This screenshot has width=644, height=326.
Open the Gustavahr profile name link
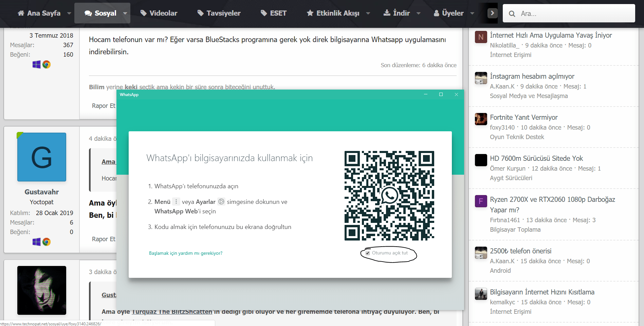pyautogui.click(x=42, y=192)
